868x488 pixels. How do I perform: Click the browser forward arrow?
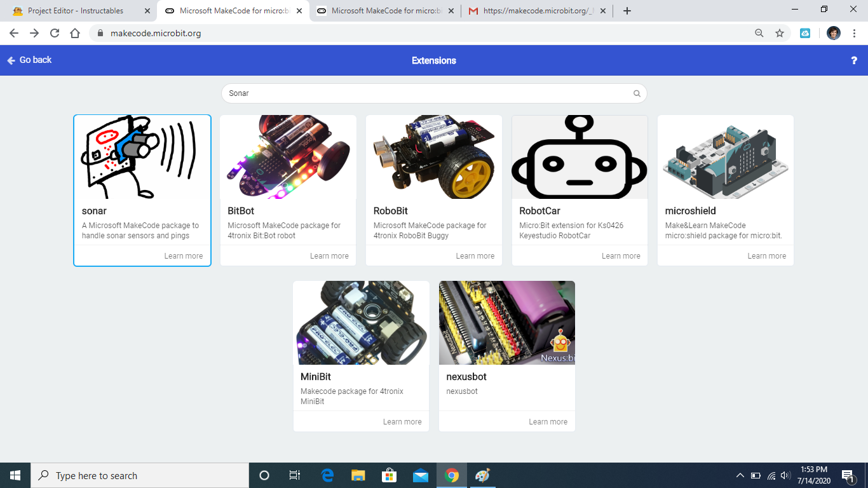[34, 33]
